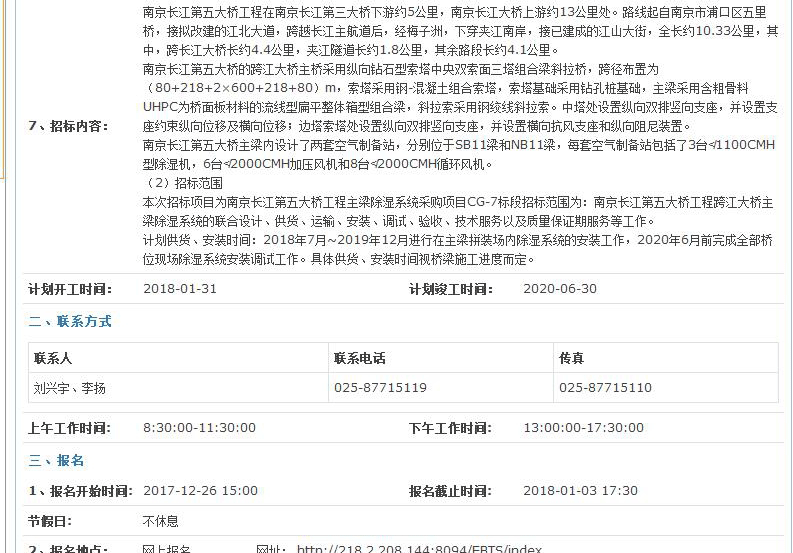The image size is (793, 553).
Task: Click the 联系人 table column header
Action: point(53,358)
